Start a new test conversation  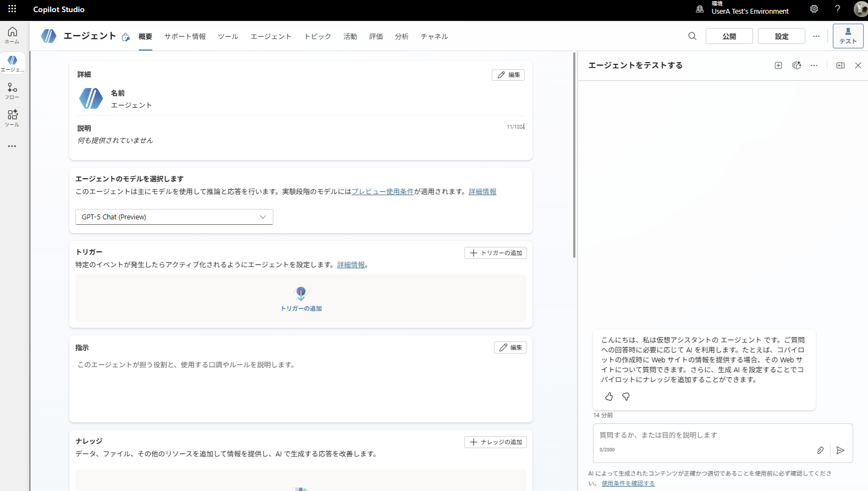click(778, 65)
